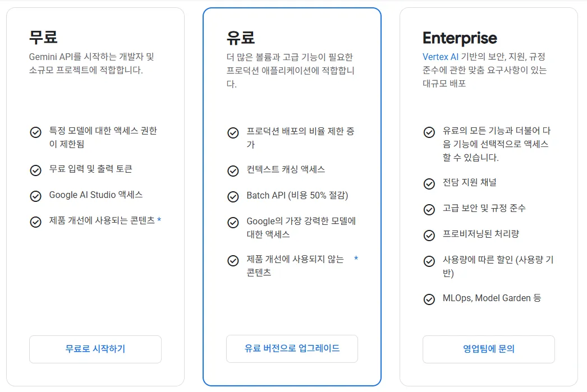Click the checkmark beside "고급 보안 및 규정 준수"

pos(428,208)
